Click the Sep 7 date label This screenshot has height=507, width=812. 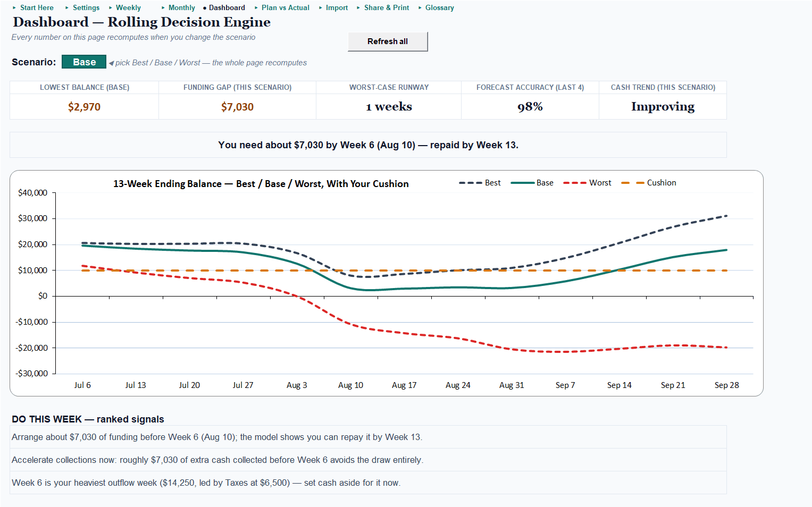click(x=565, y=385)
